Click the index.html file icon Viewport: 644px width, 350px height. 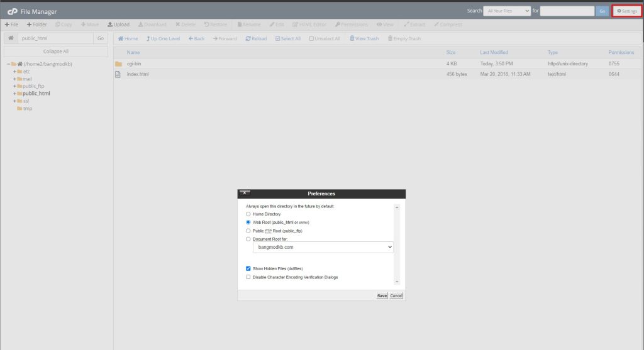pyautogui.click(x=118, y=74)
